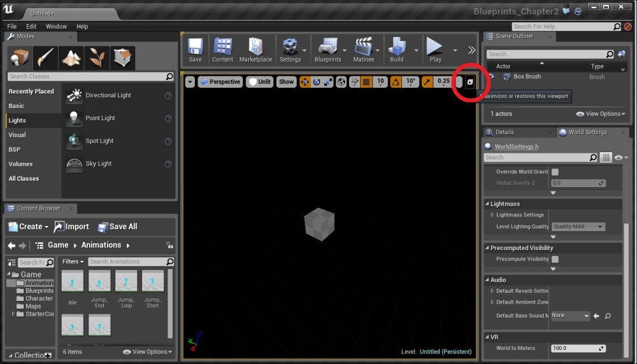Open the Perspective view type menu
This screenshot has width=637, height=364.
pos(220,82)
